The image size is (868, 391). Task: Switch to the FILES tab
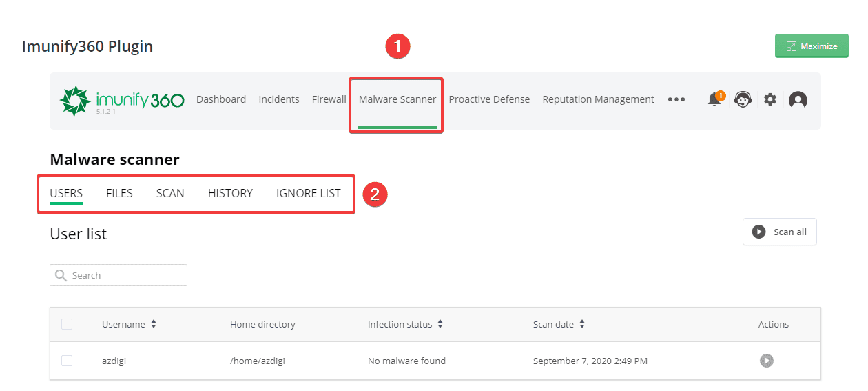119,193
